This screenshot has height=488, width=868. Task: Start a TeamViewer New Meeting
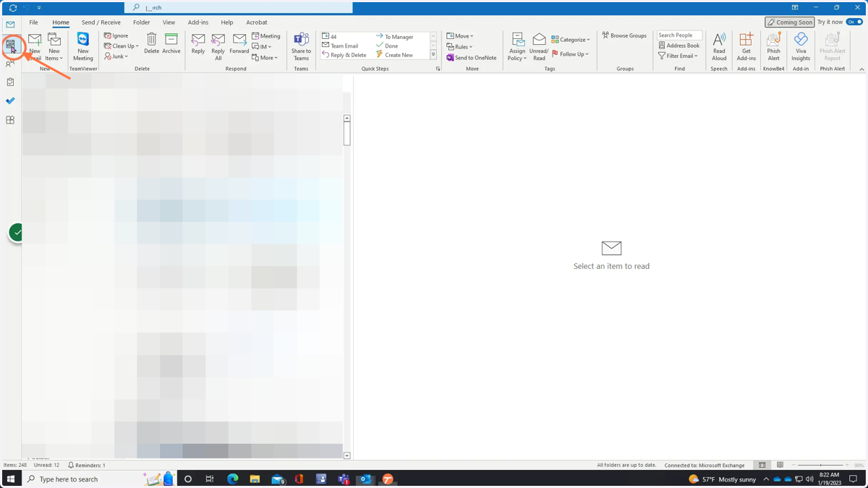pos(83,47)
